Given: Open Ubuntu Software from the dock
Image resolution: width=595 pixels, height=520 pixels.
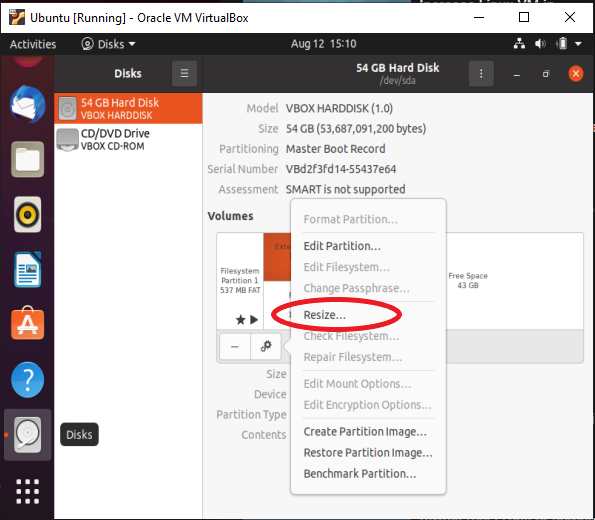Looking at the screenshot, I should (x=27, y=323).
